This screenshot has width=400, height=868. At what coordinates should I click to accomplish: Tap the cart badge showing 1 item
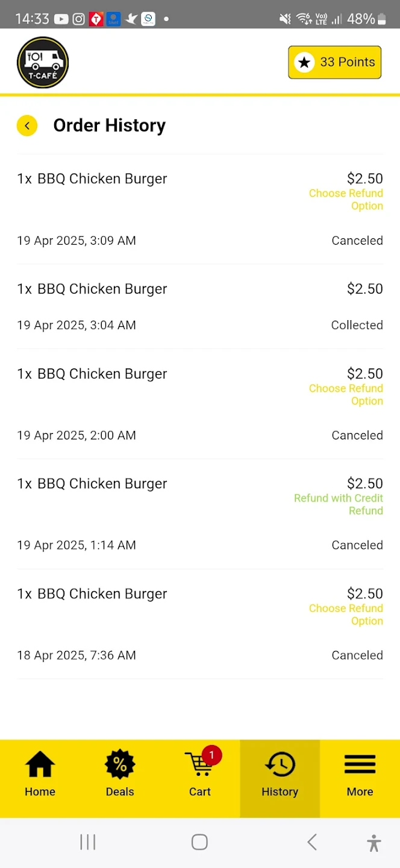tap(211, 755)
